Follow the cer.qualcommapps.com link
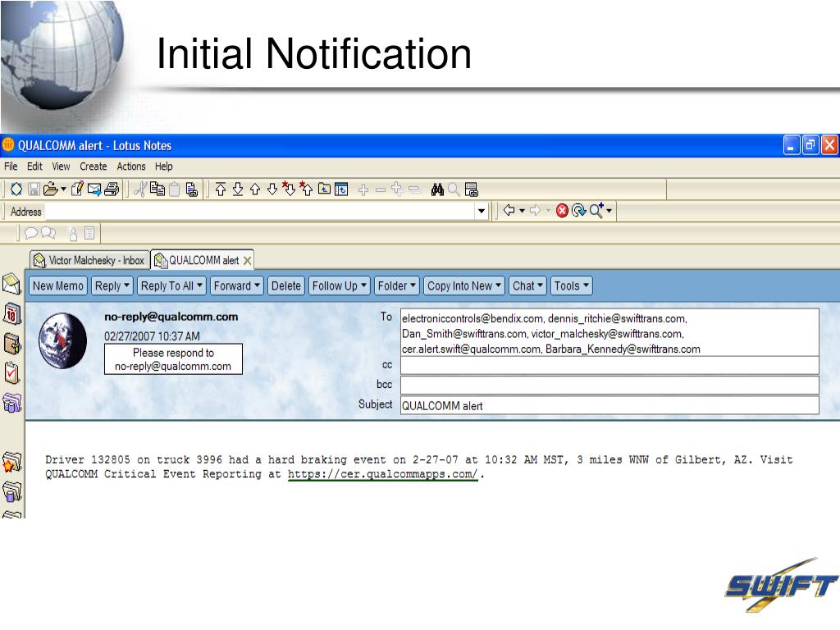The height and width of the screenshot is (630, 840). click(x=382, y=474)
